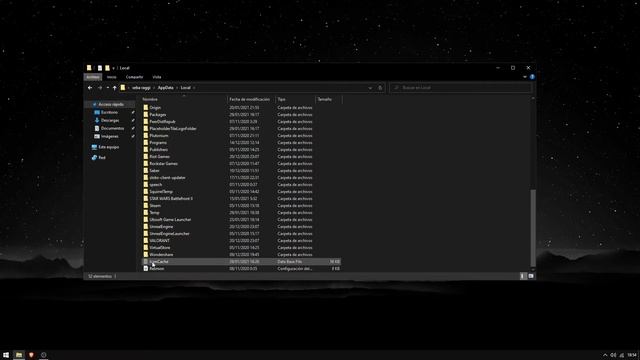640x360 pixels.
Task: Click seba raggi in the breadcrumb
Action: [x=141, y=88]
